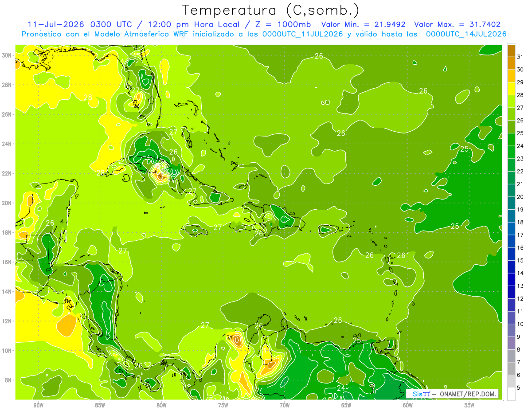Click the '70W' longitude axis label
Image resolution: width=532 pixels, height=411 pixels.
(x=285, y=405)
